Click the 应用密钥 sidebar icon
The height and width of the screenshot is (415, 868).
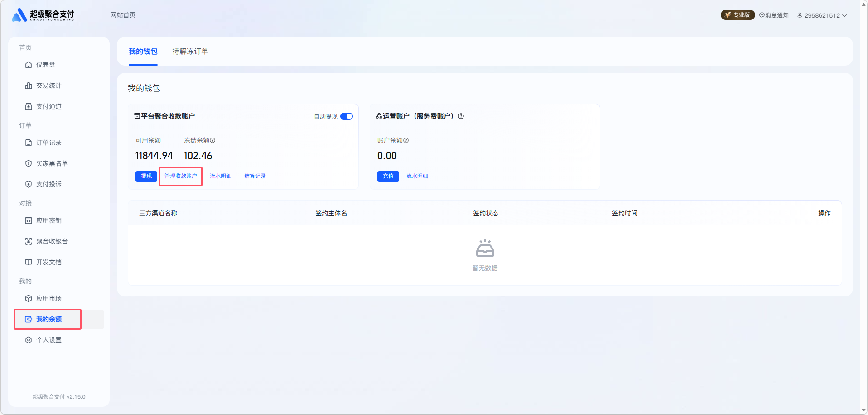coord(29,220)
